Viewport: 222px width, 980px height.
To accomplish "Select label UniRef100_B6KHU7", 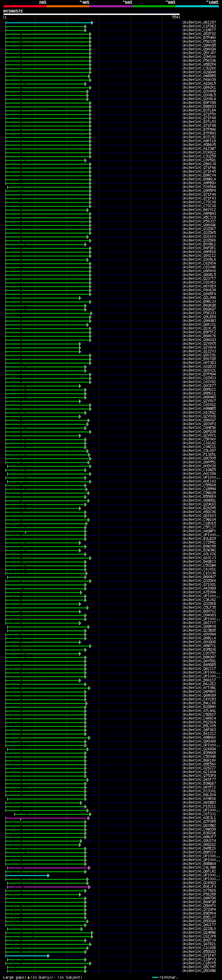I will [199, 577].
